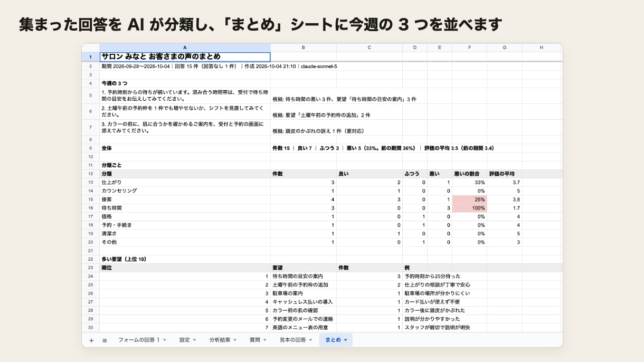This screenshot has width=644, height=362.
Task: Select column A header
Action: (x=185, y=47)
